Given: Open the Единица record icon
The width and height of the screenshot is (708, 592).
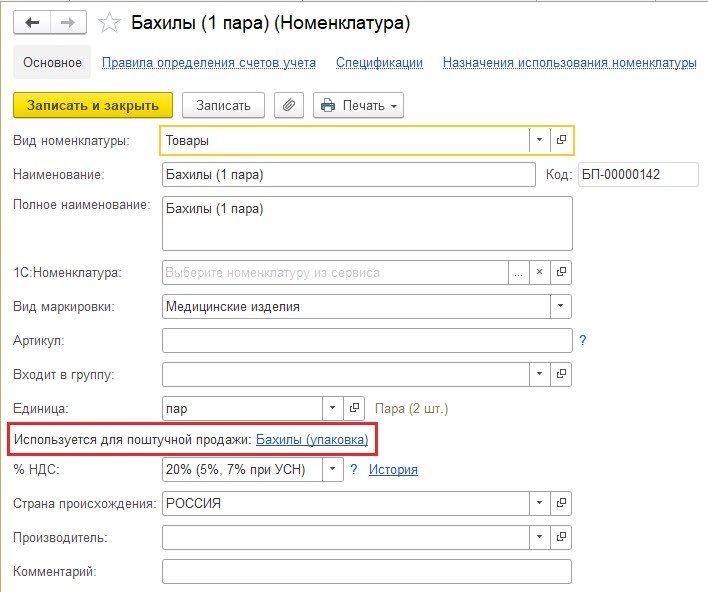Looking at the screenshot, I should click(354, 408).
